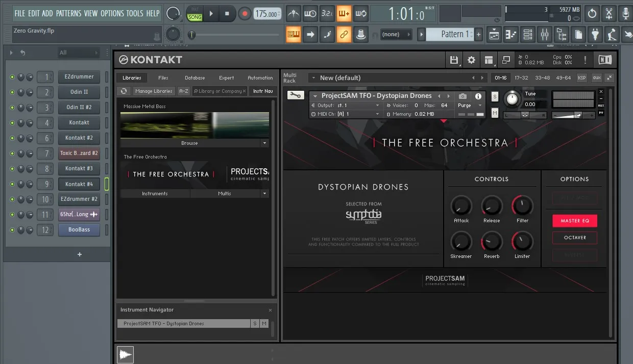Solo the Dystopian Drones instrument S button

pyautogui.click(x=495, y=97)
